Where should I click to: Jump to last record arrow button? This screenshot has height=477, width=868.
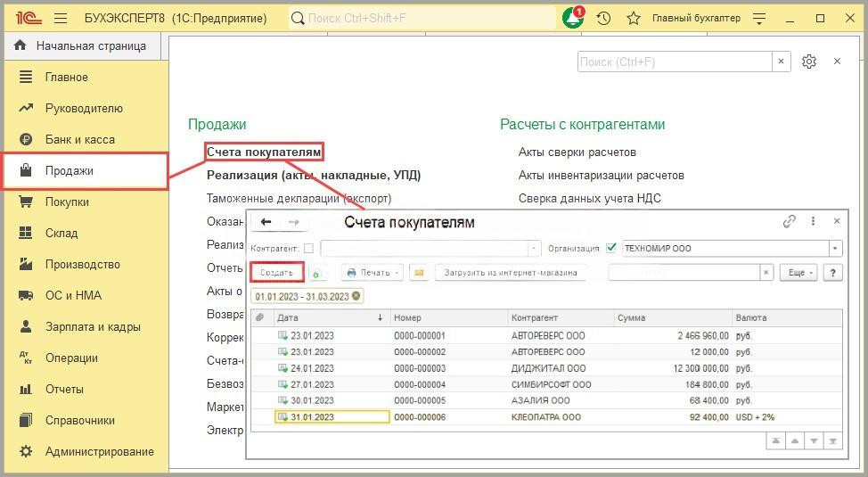click(832, 441)
